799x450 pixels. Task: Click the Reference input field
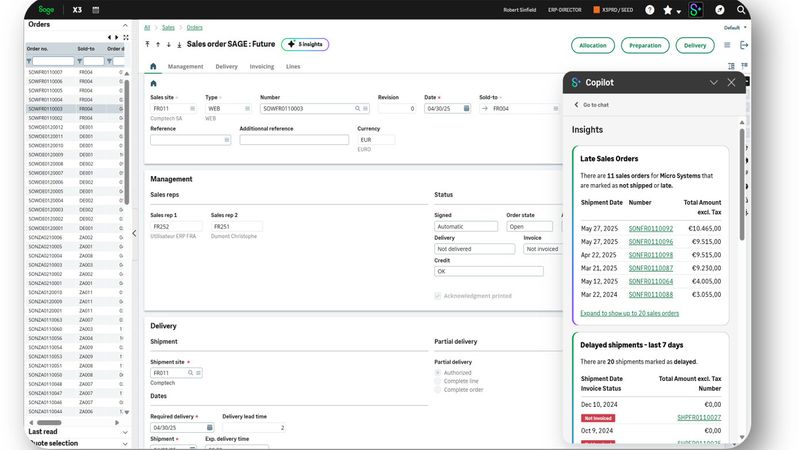tap(192, 140)
